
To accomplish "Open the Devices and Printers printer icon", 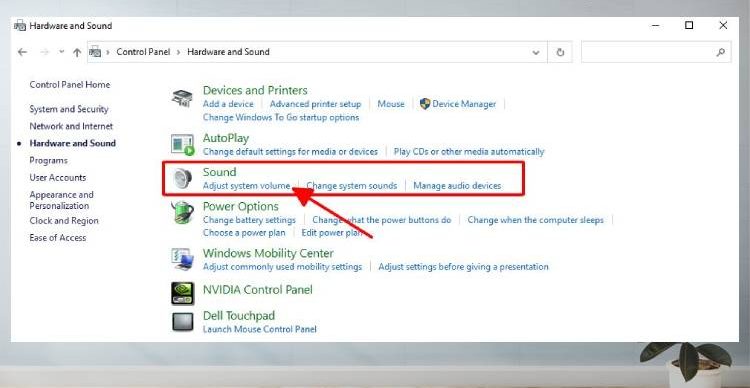I will click(x=182, y=98).
